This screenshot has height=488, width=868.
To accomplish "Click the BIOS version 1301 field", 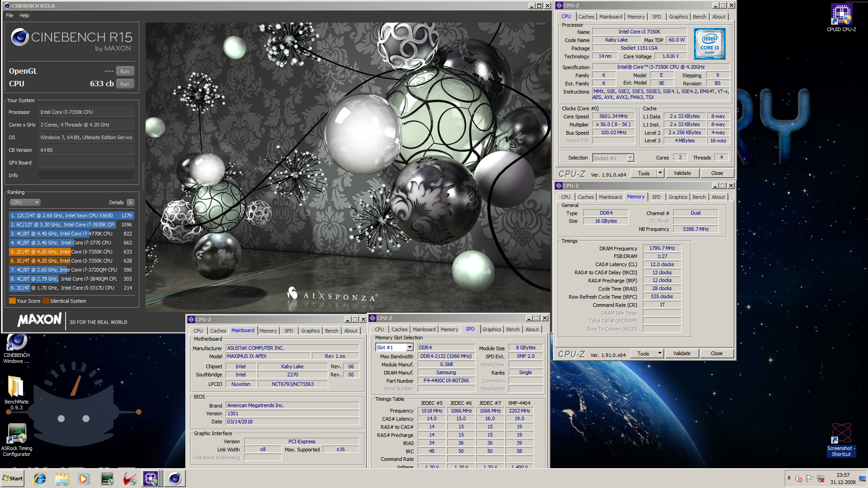I will click(x=292, y=413).
